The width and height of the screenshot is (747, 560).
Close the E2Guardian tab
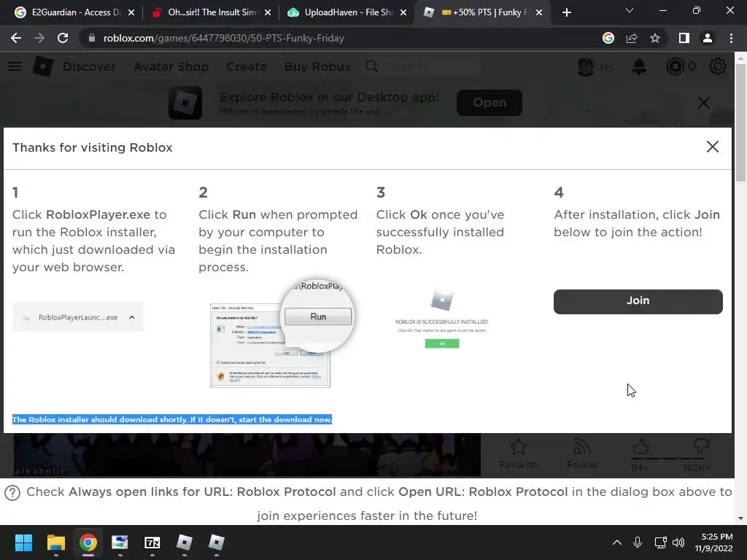pos(131,12)
